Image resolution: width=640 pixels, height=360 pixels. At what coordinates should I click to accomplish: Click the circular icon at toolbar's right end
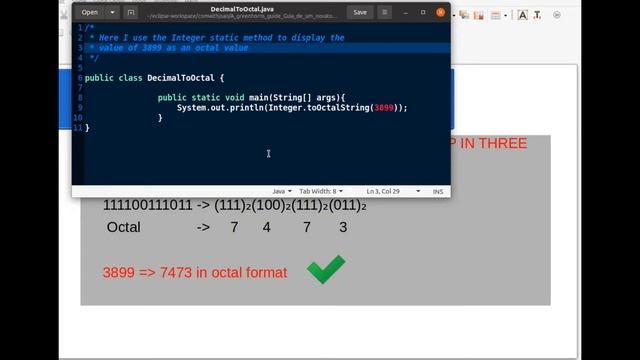coord(556,15)
